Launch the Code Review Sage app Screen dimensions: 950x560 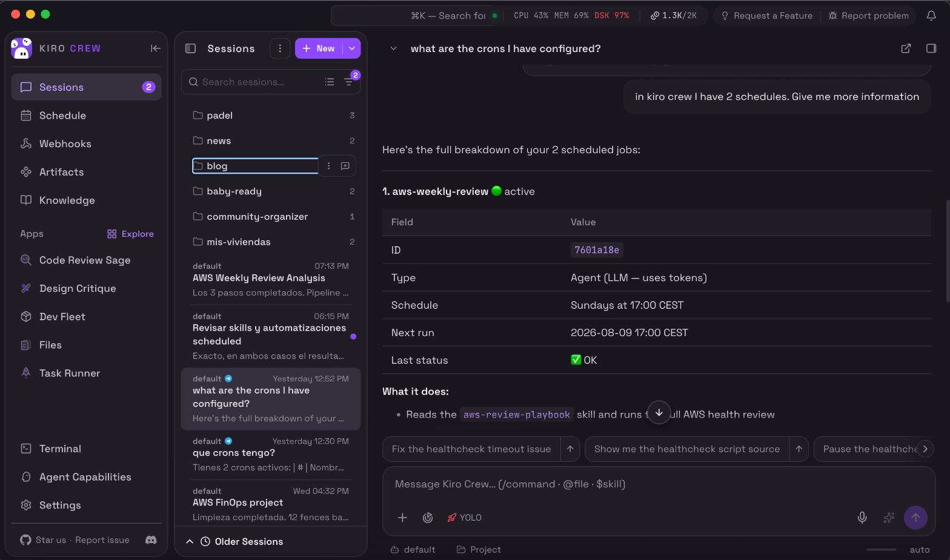[86, 260]
